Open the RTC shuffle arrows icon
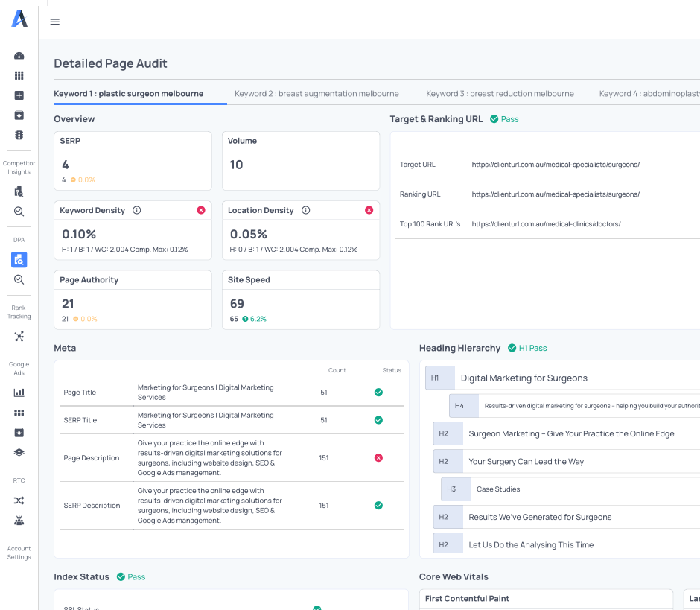Screen dimensions: 700x610 point(19,501)
